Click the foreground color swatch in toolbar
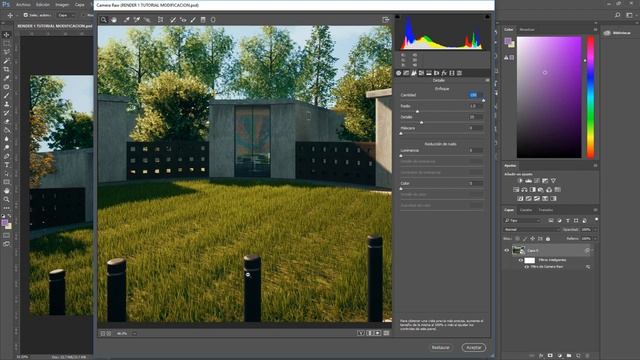Viewport: 640px width, 360px height. [x=4, y=222]
